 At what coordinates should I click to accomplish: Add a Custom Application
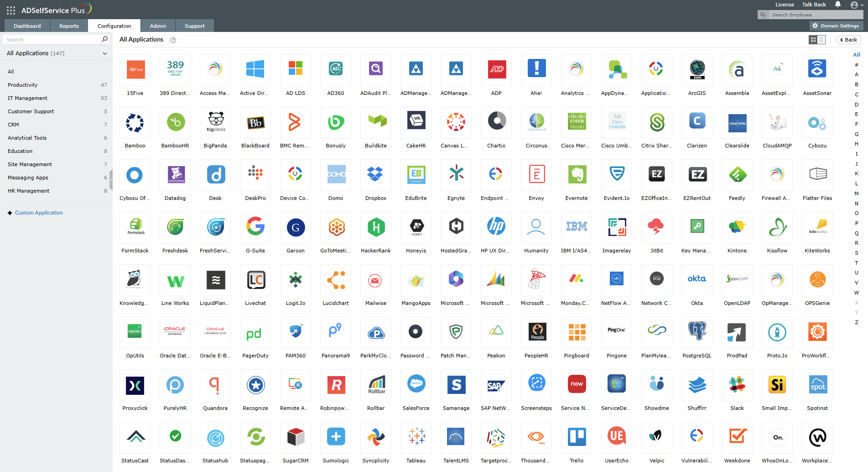click(x=39, y=212)
